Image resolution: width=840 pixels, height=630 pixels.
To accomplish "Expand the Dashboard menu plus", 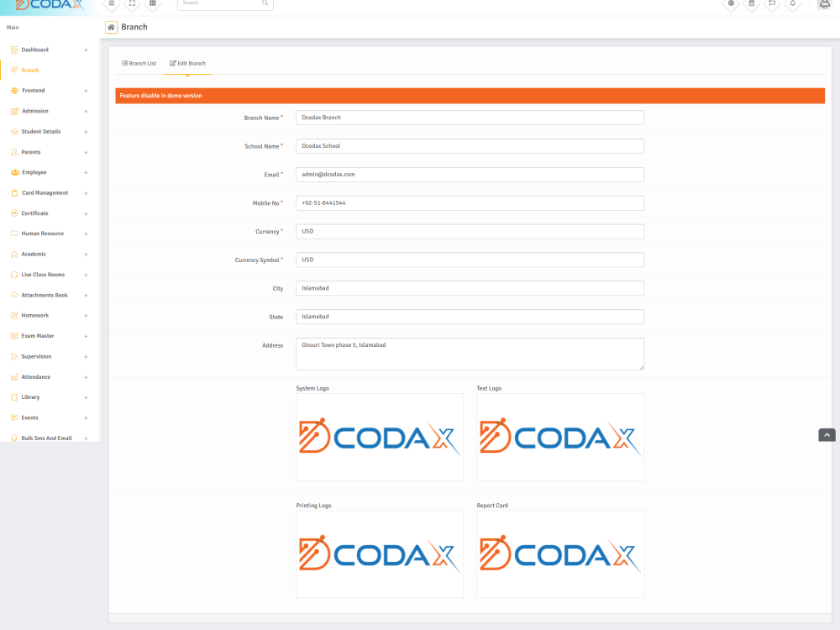I will (x=86, y=50).
